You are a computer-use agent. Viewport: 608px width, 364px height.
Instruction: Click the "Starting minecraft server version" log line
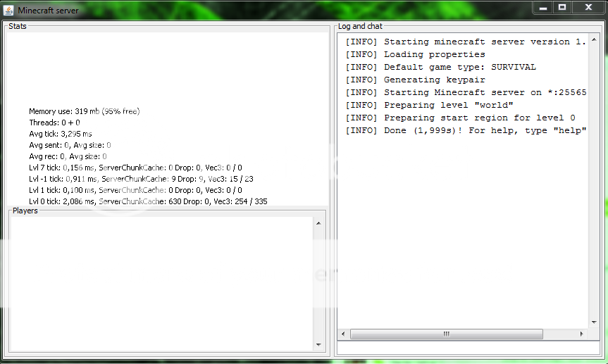pos(465,42)
